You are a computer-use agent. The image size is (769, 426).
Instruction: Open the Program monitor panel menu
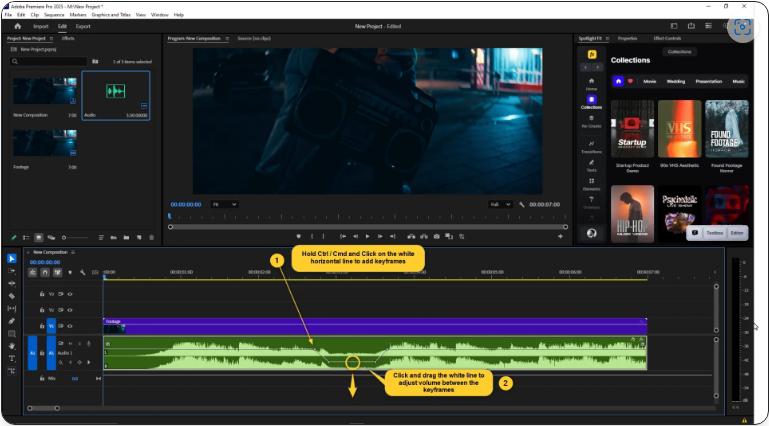227,38
